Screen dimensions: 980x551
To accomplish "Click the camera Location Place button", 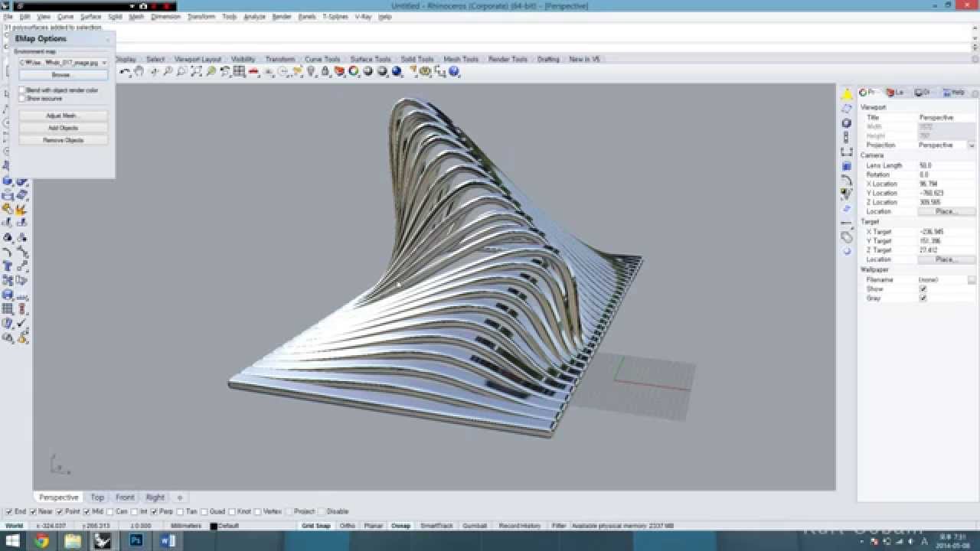I will click(946, 211).
